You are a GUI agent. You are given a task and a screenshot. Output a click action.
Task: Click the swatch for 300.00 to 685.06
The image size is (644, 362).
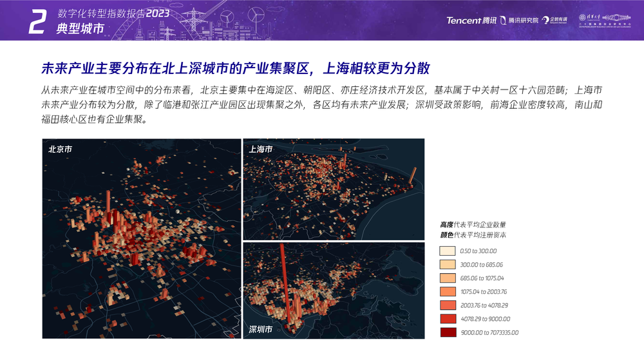click(x=448, y=265)
